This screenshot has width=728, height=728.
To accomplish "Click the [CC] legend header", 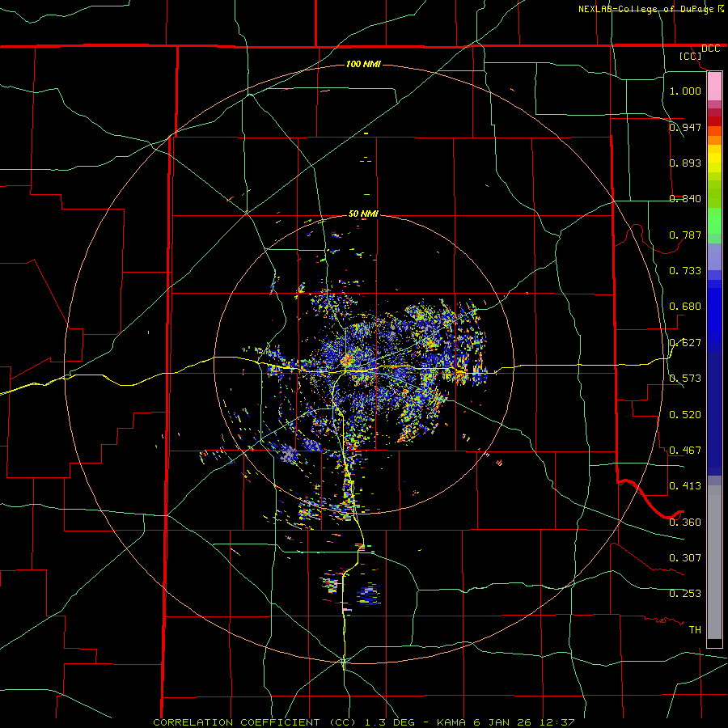I will (690, 56).
